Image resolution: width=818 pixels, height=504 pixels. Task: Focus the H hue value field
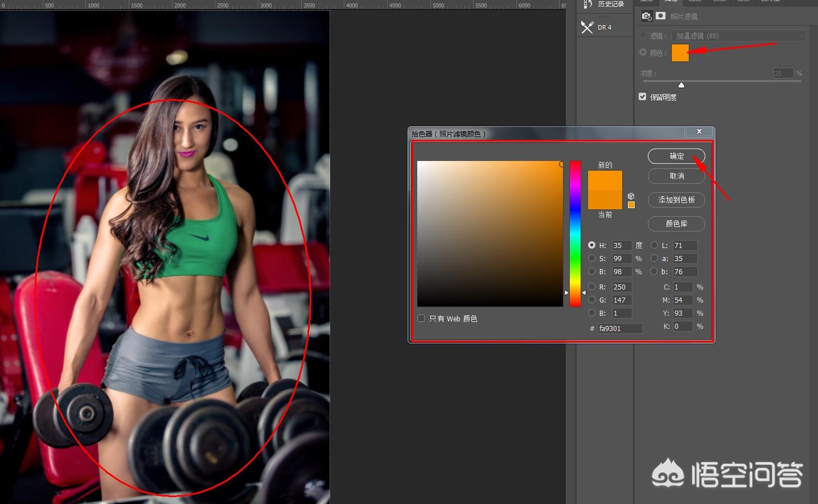622,245
